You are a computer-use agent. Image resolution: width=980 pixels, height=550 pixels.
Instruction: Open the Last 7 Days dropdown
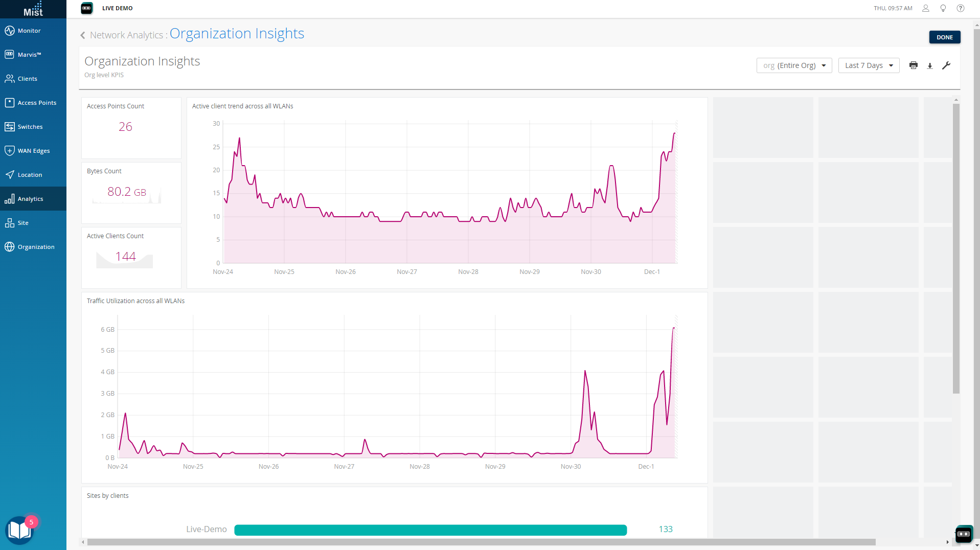pyautogui.click(x=869, y=65)
